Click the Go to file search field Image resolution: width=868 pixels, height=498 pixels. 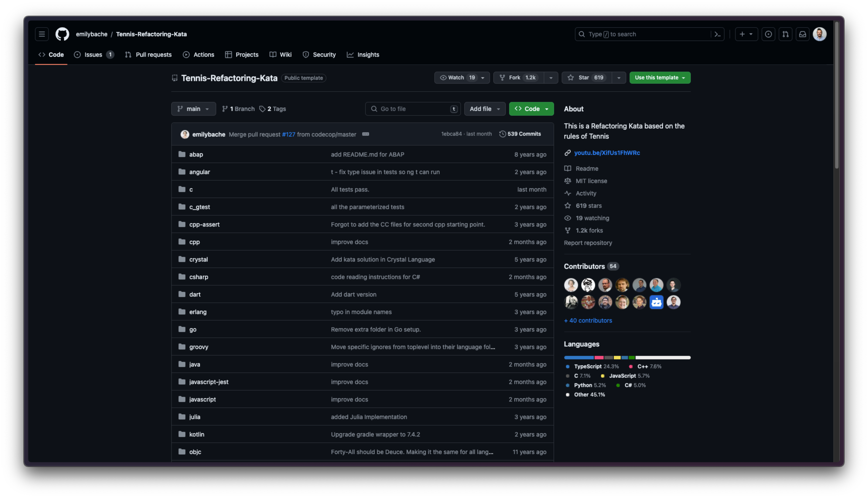(412, 109)
